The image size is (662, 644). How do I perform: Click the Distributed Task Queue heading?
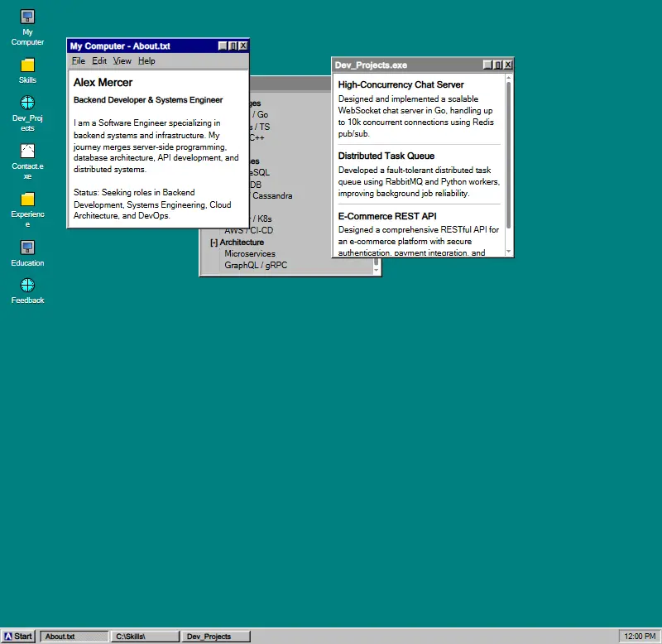(386, 156)
